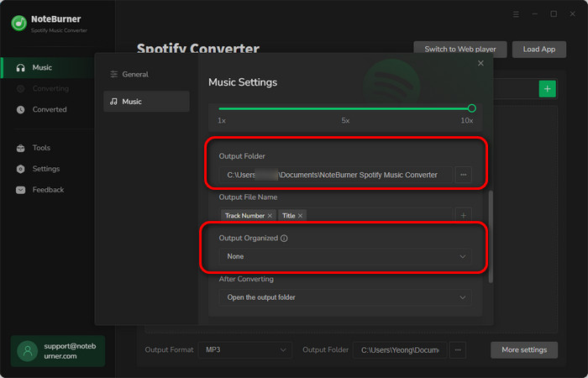Viewport: 588px width, 378px height.
Task: Click the conversion speed slider handle
Action: pos(472,108)
